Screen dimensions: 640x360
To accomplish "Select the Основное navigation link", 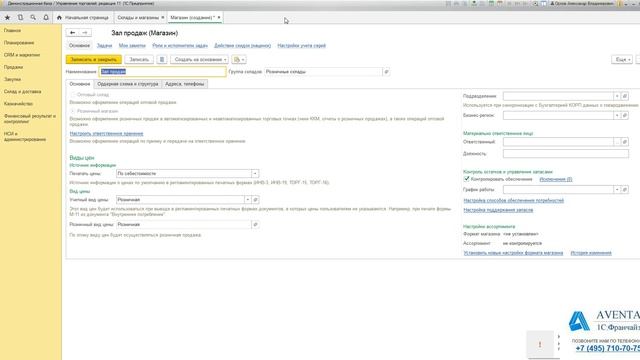I will [x=79, y=46].
